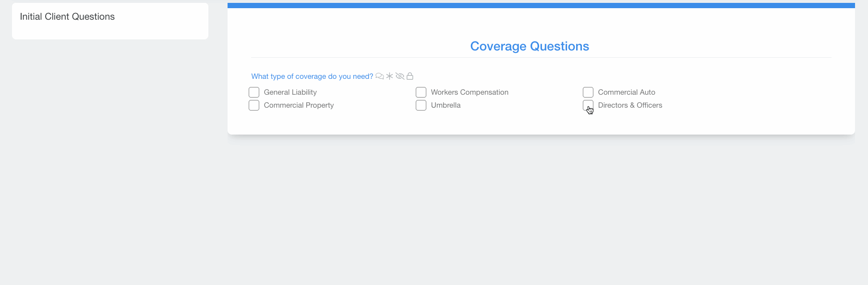868x285 pixels.
Task: Click the Directors & Officers label text
Action: point(630,105)
